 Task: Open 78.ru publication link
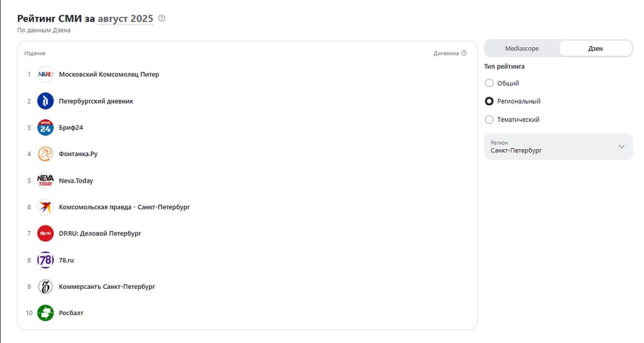click(x=67, y=260)
